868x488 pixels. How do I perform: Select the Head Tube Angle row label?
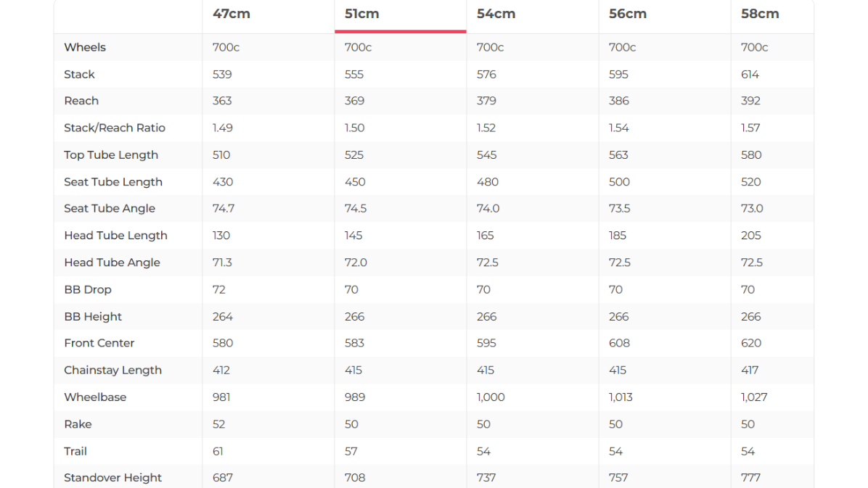point(112,262)
